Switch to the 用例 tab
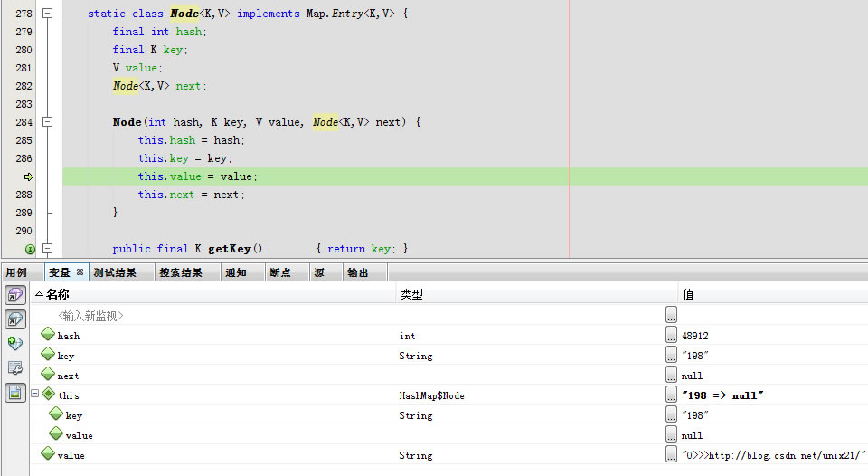 [16, 272]
